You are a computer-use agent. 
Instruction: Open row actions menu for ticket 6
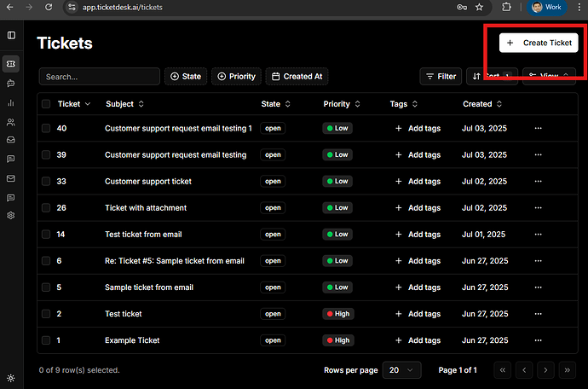click(538, 261)
